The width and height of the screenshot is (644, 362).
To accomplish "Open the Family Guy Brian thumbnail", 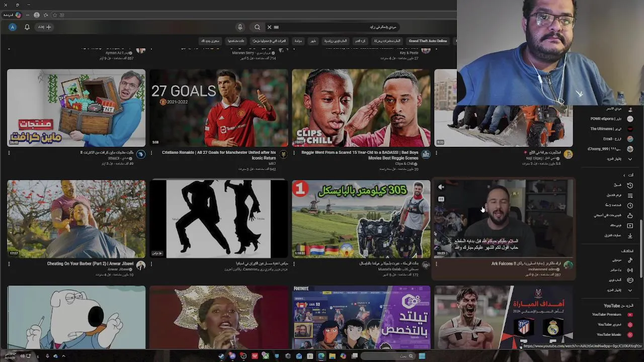I will coord(76,317).
